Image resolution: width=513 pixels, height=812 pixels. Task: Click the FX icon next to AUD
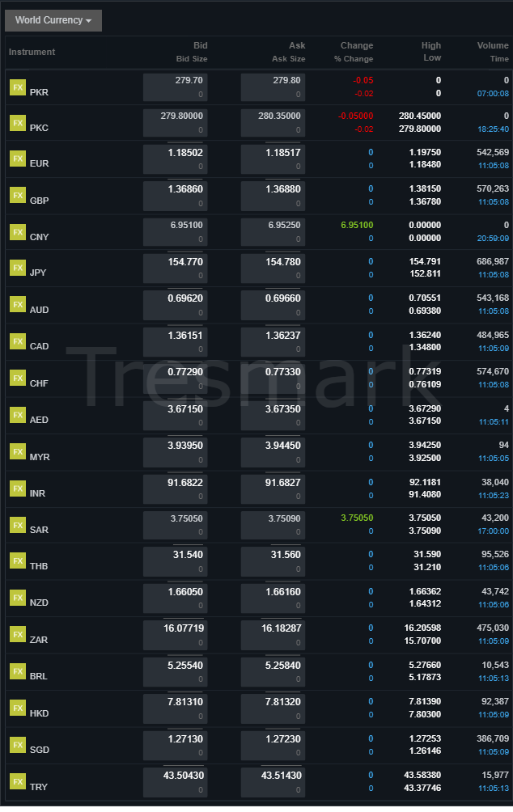[17, 304]
